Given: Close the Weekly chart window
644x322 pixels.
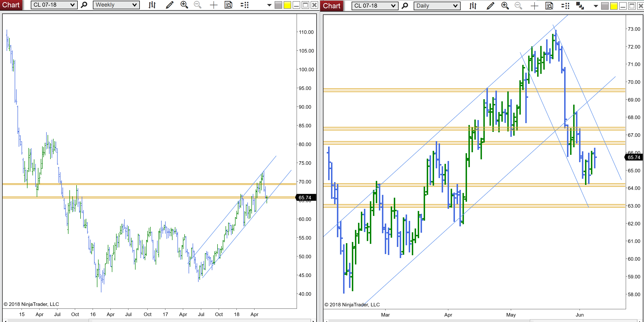Looking at the screenshot, I should click(x=314, y=5).
